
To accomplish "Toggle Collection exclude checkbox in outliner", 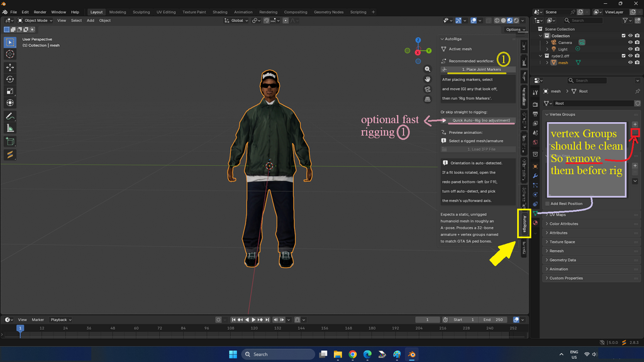I will [623, 36].
